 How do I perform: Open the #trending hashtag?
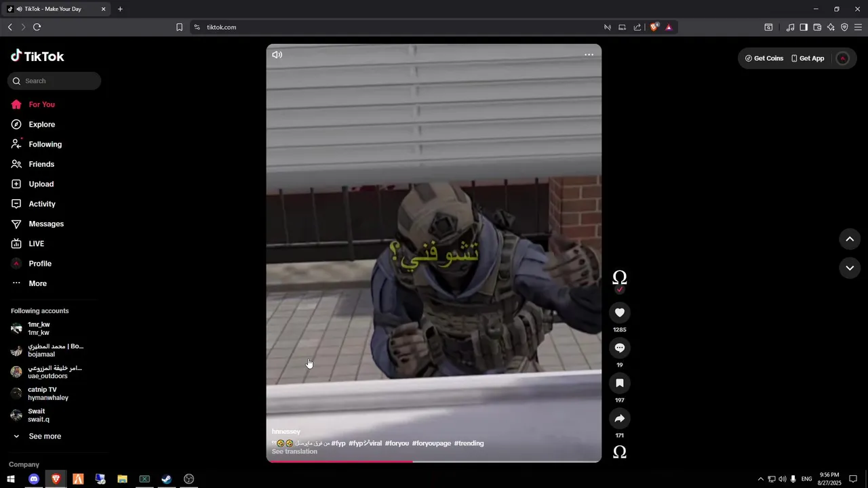(x=469, y=443)
